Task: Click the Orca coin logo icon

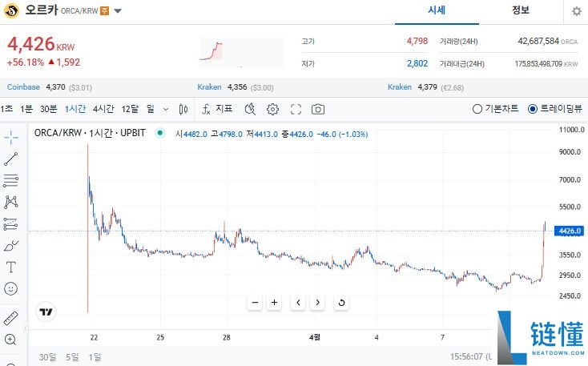Action: 11,10
